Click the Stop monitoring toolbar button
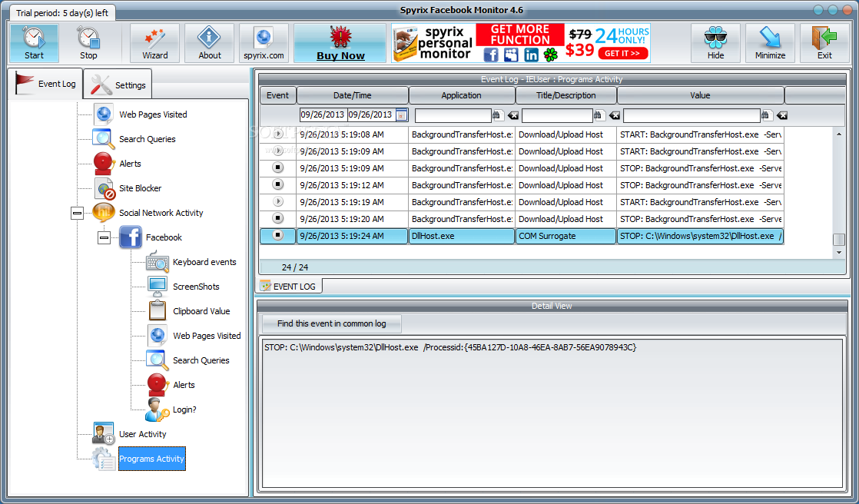Viewport: 859px width, 504px height. coord(88,43)
